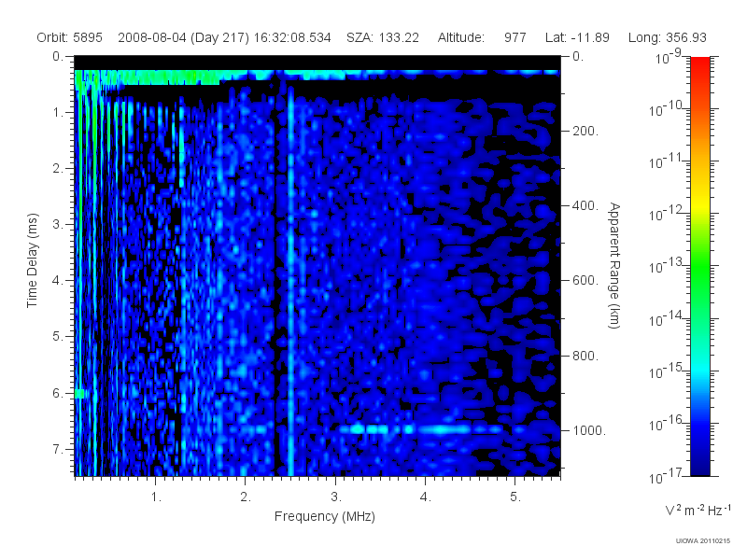Click the 200. apparent range tick label
This screenshot has width=747, height=560.
pyautogui.click(x=585, y=131)
